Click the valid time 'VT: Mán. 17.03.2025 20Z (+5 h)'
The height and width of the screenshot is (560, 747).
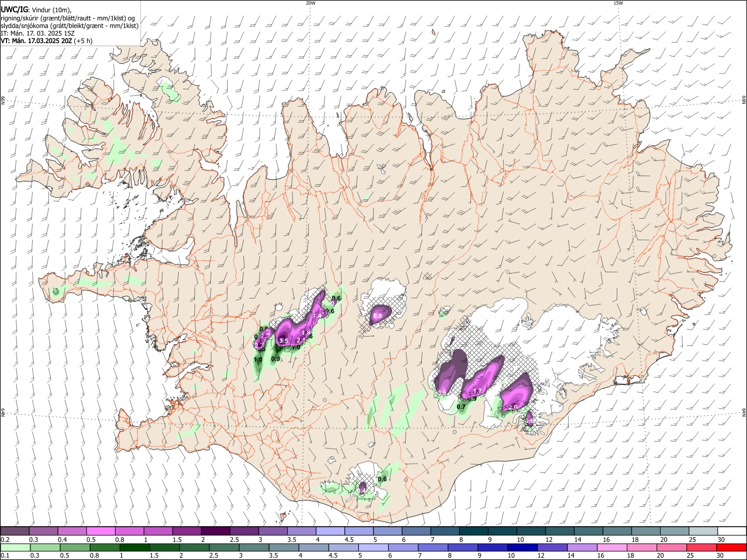tap(47, 41)
